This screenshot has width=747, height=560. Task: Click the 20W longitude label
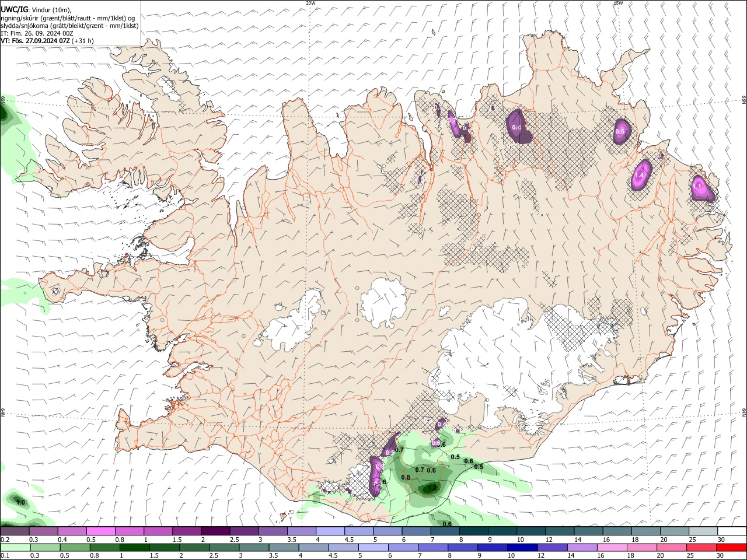[x=311, y=3]
